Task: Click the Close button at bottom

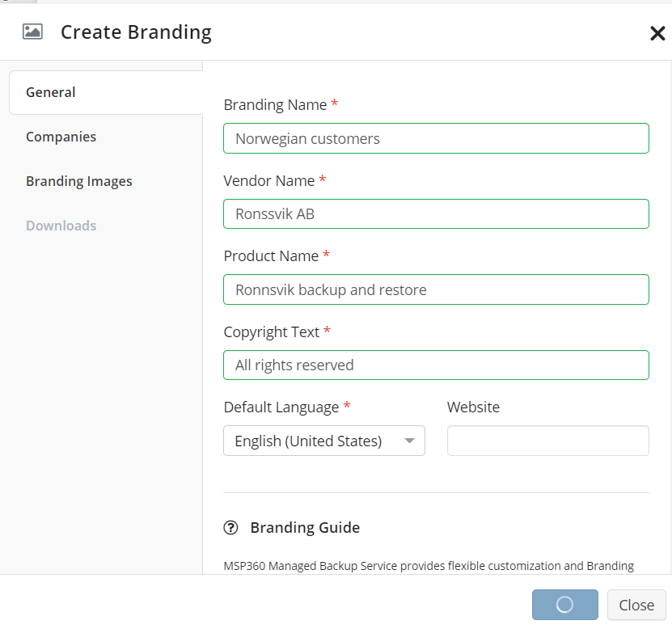Action: click(636, 605)
